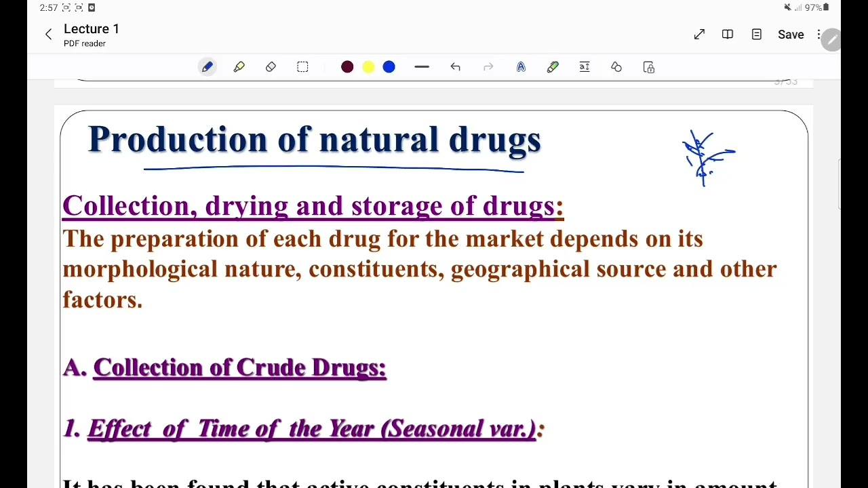Viewport: 868px width, 488px height.
Task: Select the Pen drawing tool
Action: click(208, 67)
